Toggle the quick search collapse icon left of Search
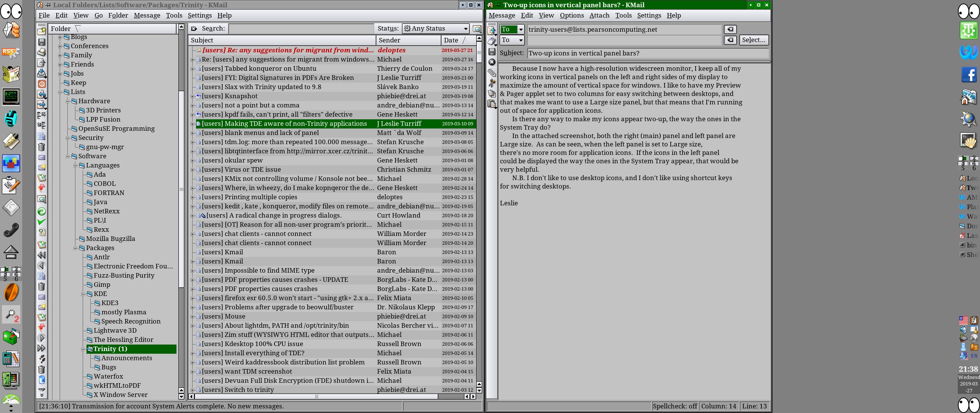The width and height of the screenshot is (980, 413). point(194,29)
